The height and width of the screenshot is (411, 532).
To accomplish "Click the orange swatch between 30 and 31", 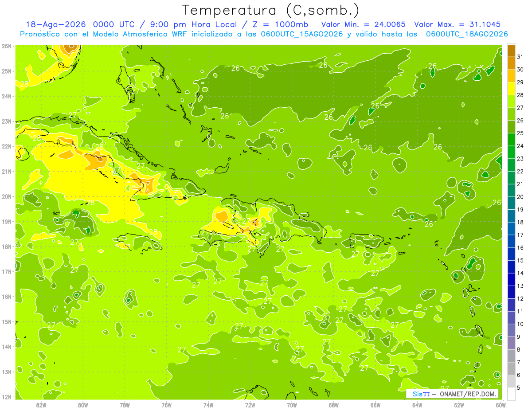I will tap(511, 63).
